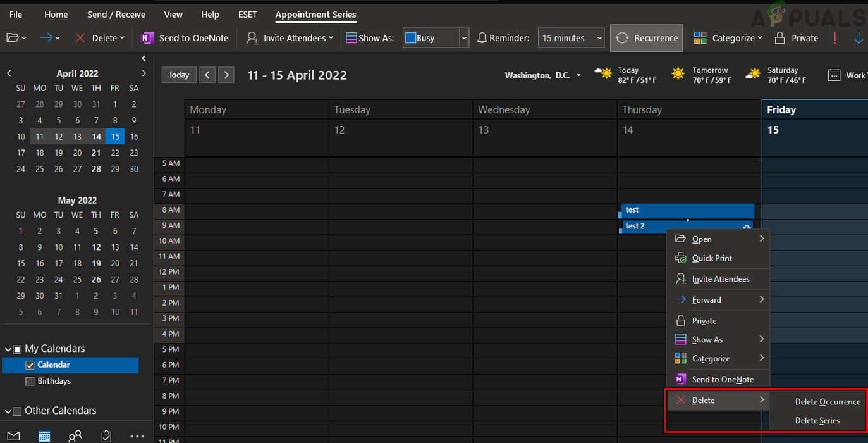Select Delete Series in the submenu
This screenshot has height=443, width=868.
click(x=817, y=421)
